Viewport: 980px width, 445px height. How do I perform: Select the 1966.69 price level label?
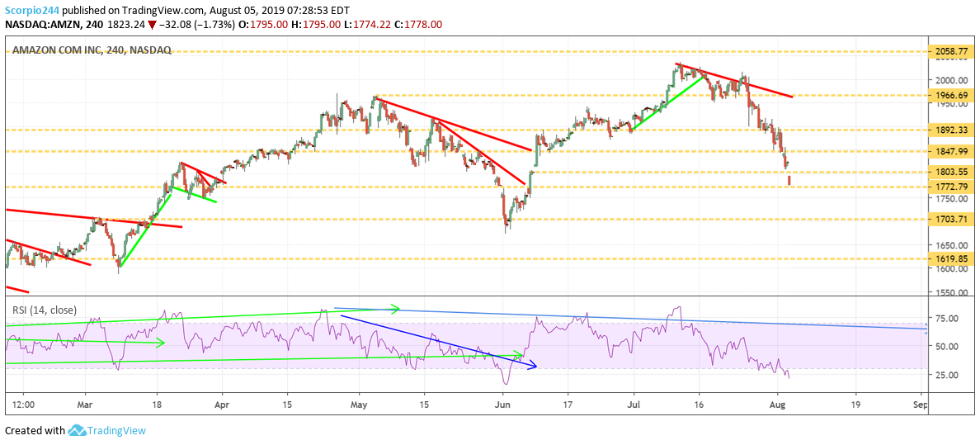tap(949, 95)
